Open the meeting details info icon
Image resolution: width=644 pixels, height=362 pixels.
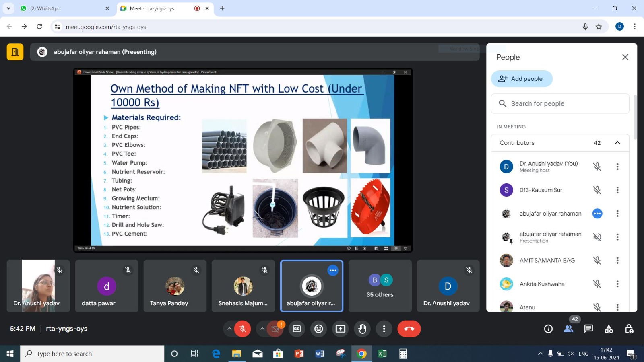pyautogui.click(x=548, y=329)
